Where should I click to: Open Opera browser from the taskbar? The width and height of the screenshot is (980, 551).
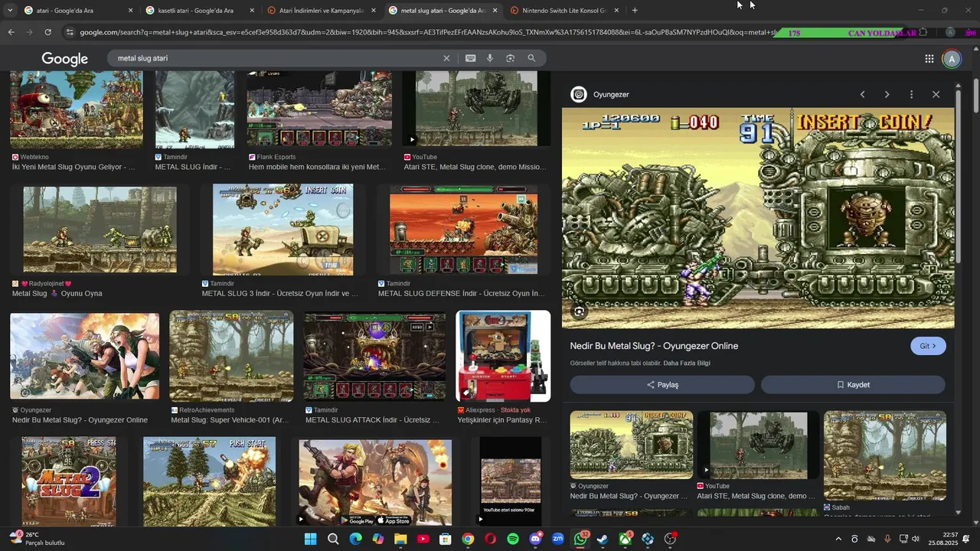(490, 539)
